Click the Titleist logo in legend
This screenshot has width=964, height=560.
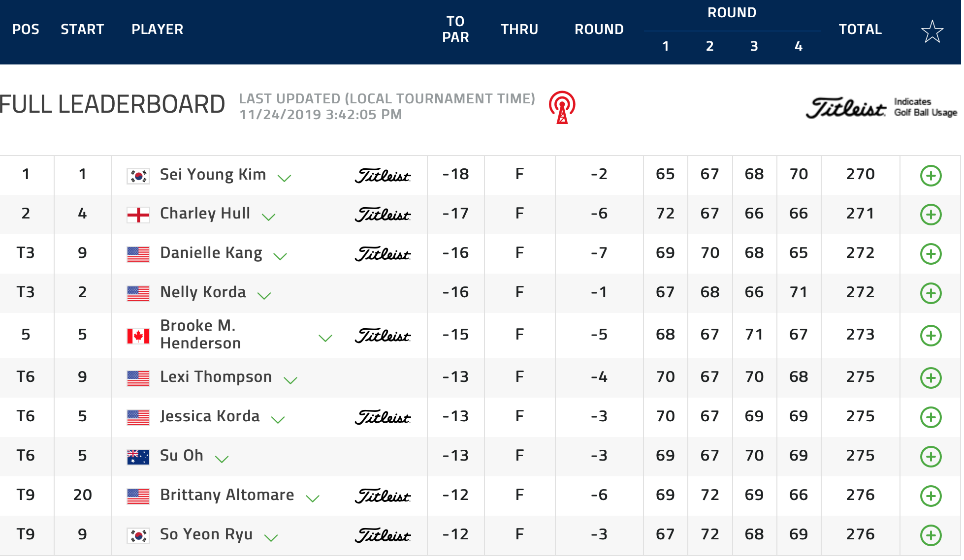click(846, 107)
